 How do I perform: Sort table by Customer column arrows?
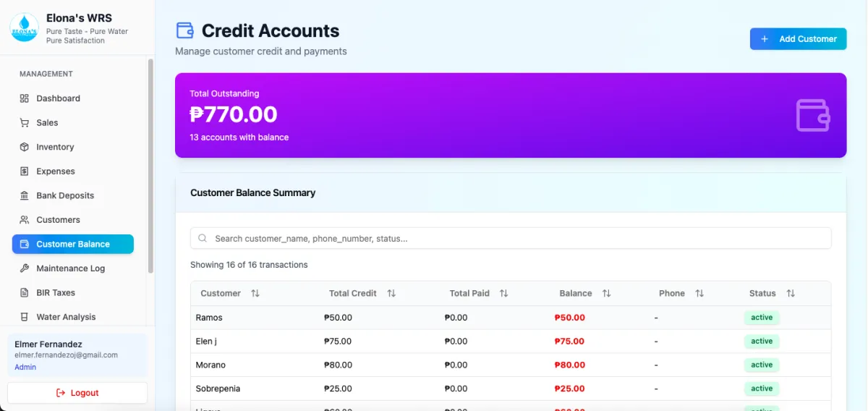click(x=255, y=293)
